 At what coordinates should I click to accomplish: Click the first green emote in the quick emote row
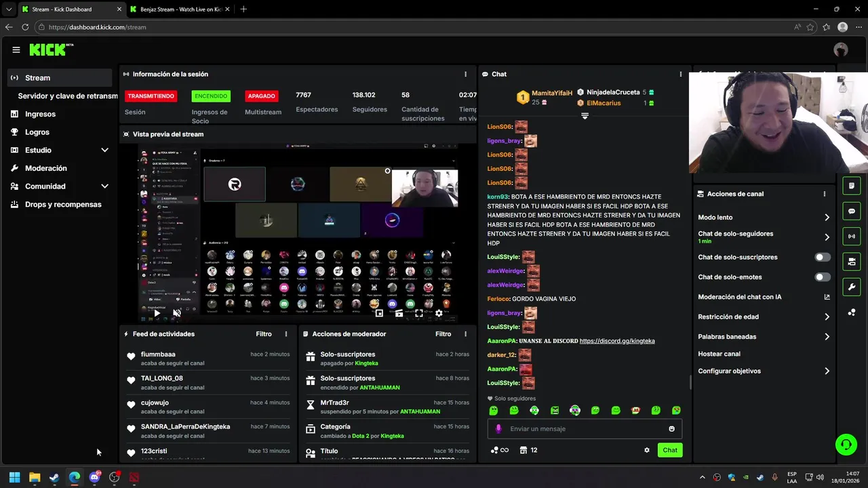494,411
